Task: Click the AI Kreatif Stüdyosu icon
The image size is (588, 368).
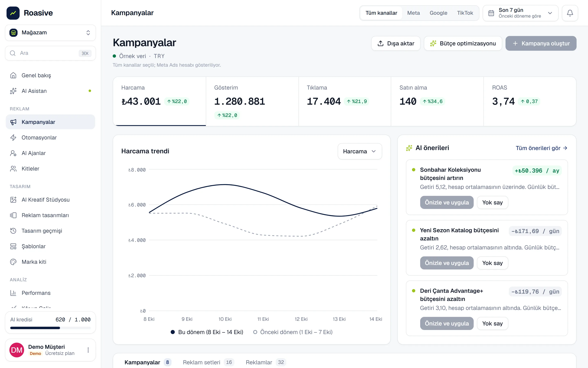Action: tap(13, 200)
